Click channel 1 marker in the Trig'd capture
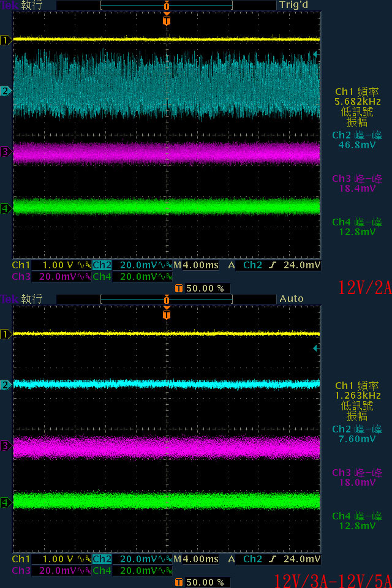Screen dimensions: 392x588 (6, 40)
